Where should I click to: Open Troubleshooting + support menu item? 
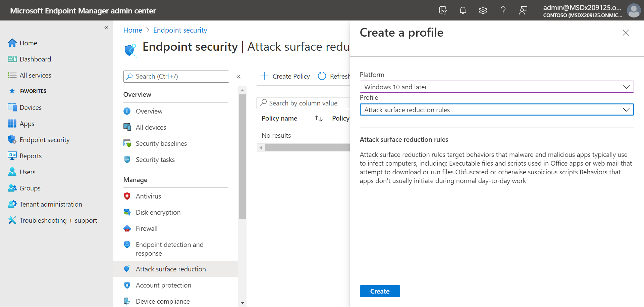click(x=58, y=220)
